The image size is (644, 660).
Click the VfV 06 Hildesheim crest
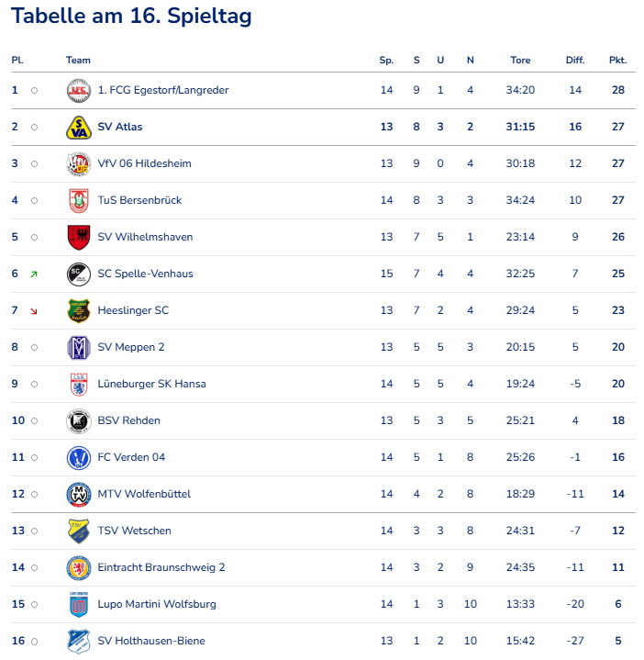pos(79,164)
